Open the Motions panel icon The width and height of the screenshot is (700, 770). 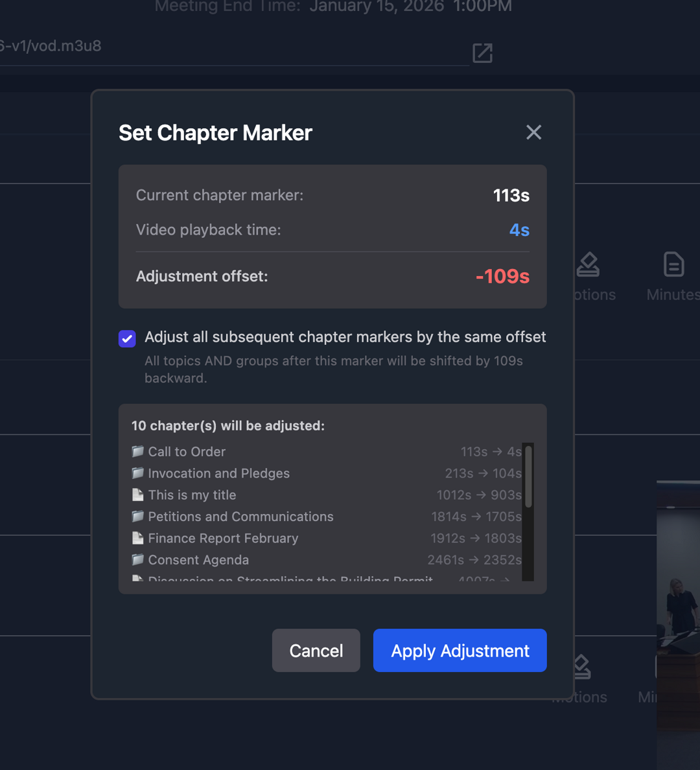point(588,264)
